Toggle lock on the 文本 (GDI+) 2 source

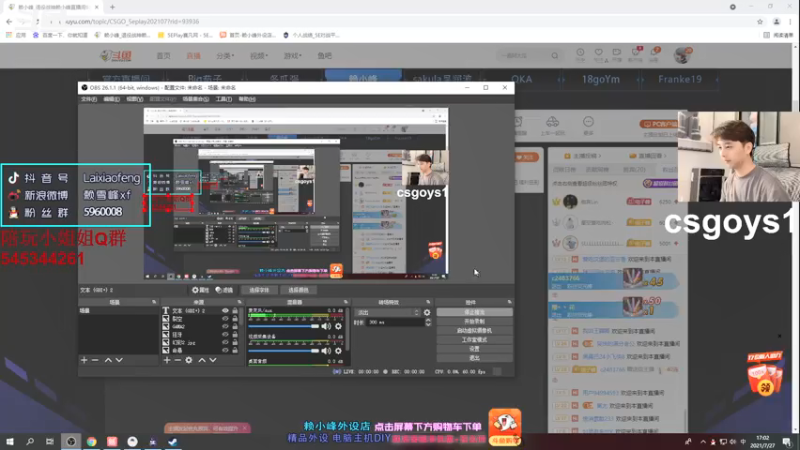235,310
